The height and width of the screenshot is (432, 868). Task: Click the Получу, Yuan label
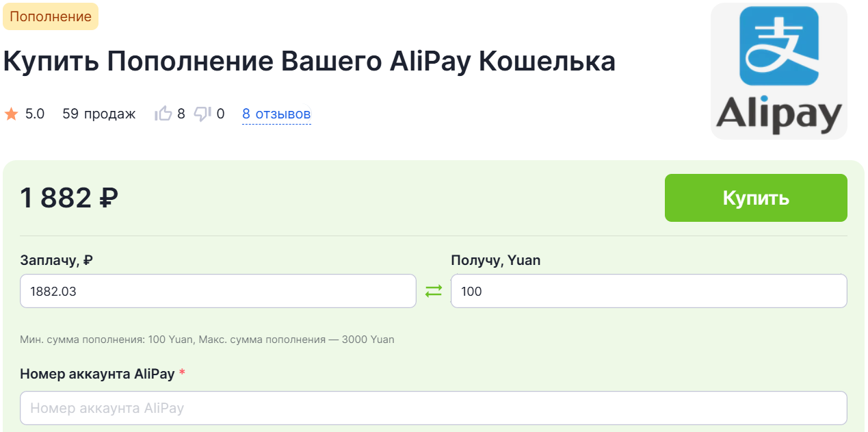pyautogui.click(x=496, y=260)
